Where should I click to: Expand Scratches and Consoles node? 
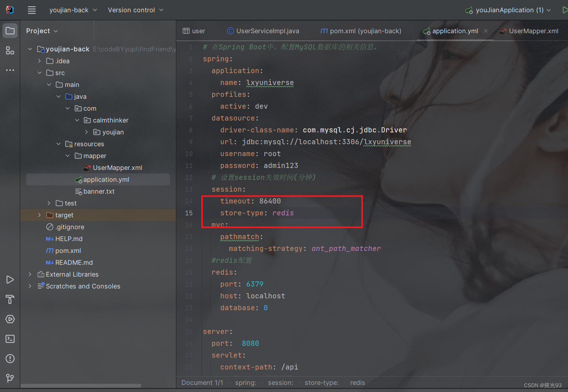click(x=30, y=286)
